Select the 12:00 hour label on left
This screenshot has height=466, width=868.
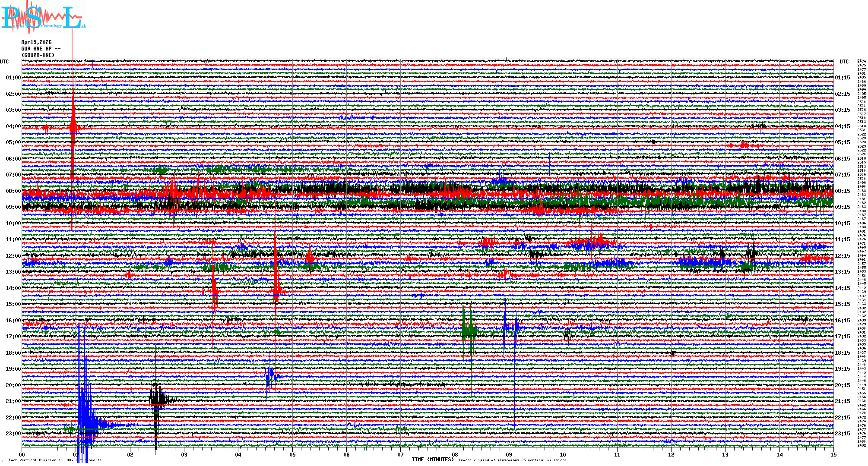coord(13,256)
